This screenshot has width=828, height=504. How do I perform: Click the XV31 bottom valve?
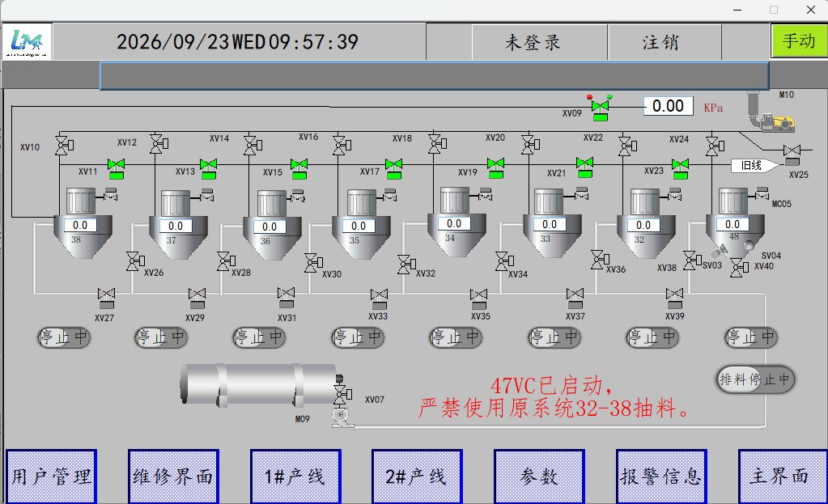287,298
